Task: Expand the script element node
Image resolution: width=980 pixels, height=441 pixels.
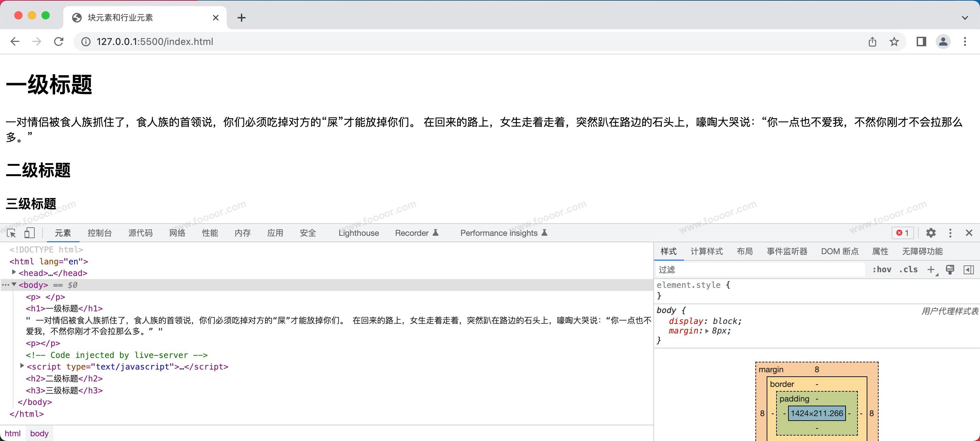Action: tap(22, 366)
